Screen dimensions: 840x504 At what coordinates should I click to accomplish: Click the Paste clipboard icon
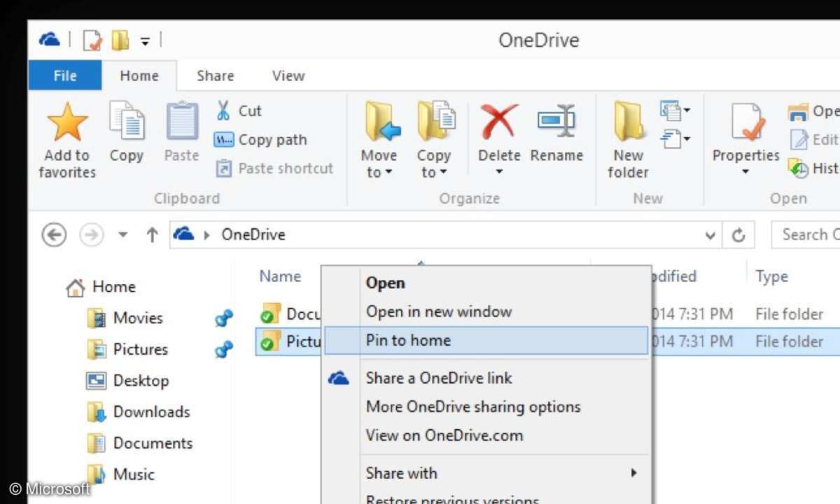coord(182,122)
